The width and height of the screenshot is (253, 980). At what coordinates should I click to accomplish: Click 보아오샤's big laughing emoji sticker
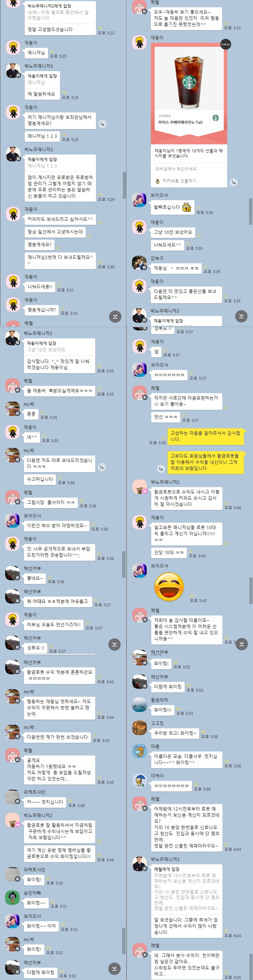(x=169, y=586)
